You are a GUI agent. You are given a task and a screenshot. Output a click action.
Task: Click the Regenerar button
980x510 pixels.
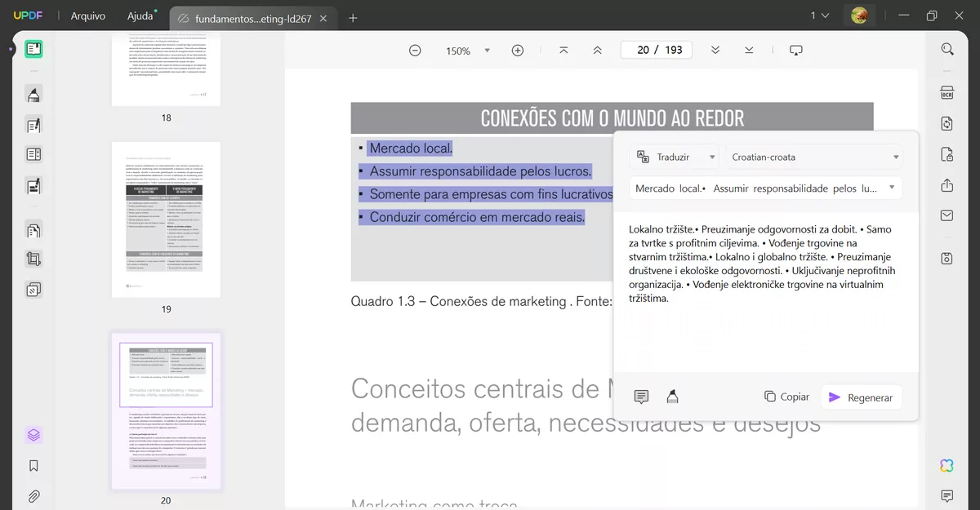tap(861, 397)
